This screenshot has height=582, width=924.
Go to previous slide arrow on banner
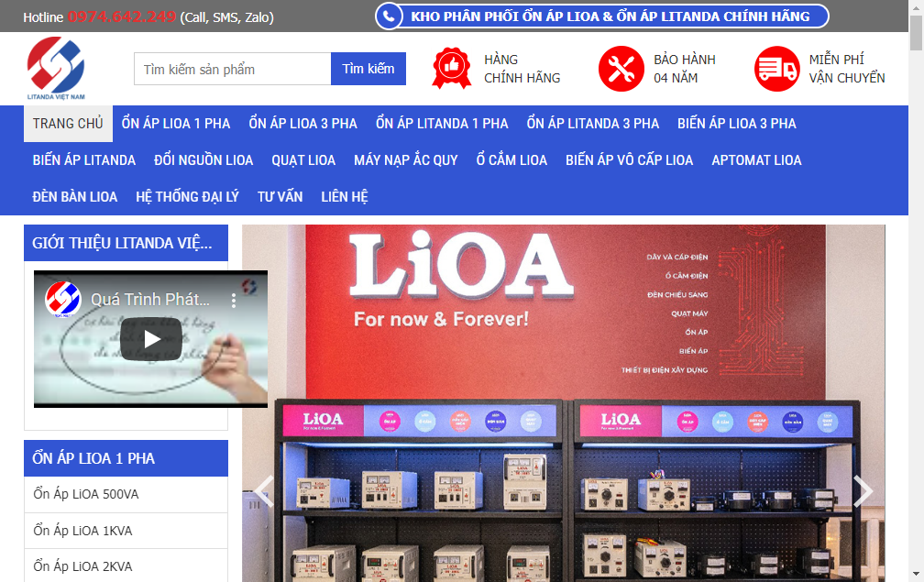click(x=263, y=491)
